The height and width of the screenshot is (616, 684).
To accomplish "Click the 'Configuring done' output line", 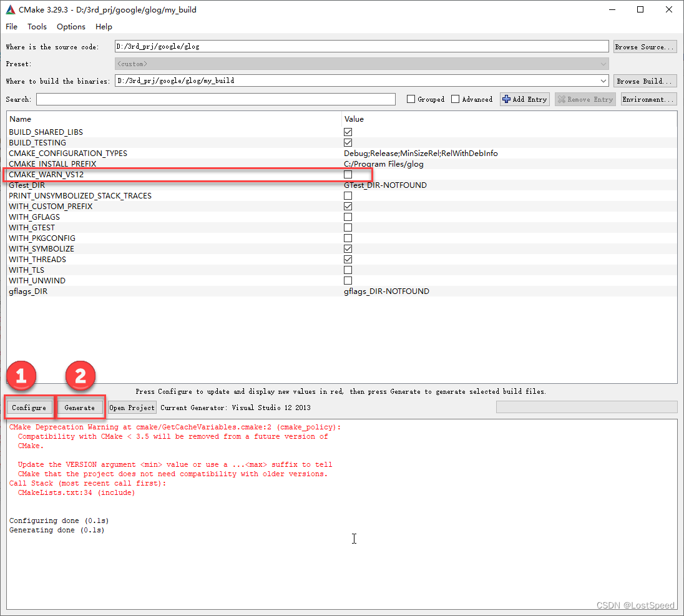I will point(59,521).
